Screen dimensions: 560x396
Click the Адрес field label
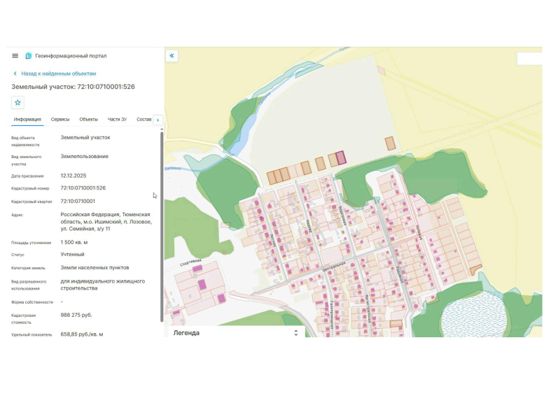pos(17,215)
